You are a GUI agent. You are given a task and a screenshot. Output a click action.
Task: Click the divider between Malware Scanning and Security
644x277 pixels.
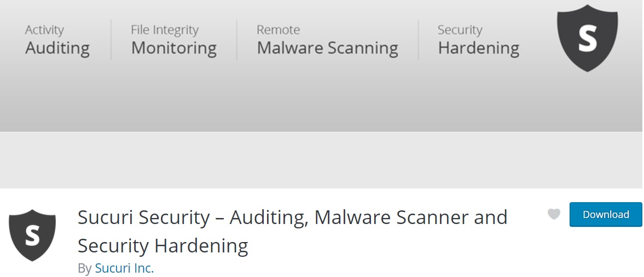(x=418, y=40)
